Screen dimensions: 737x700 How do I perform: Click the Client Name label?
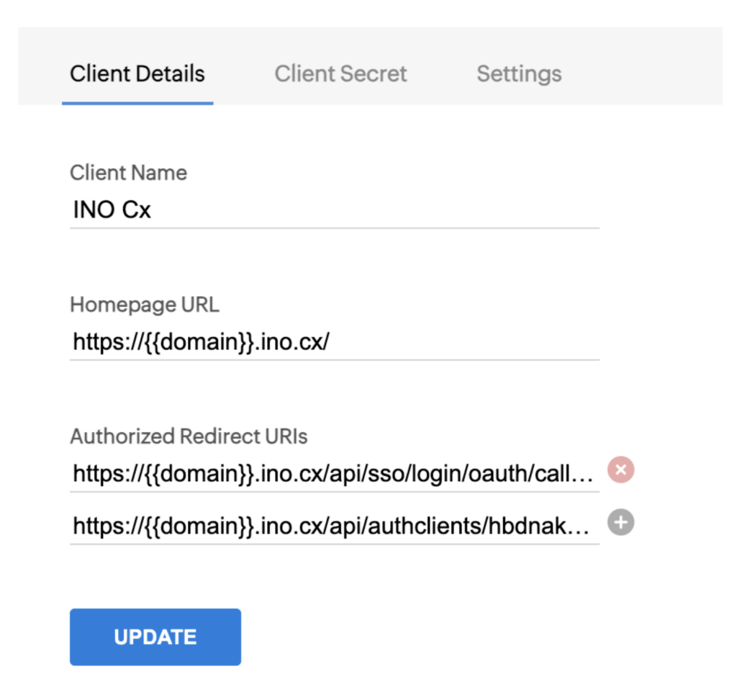pyautogui.click(x=128, y=173)
